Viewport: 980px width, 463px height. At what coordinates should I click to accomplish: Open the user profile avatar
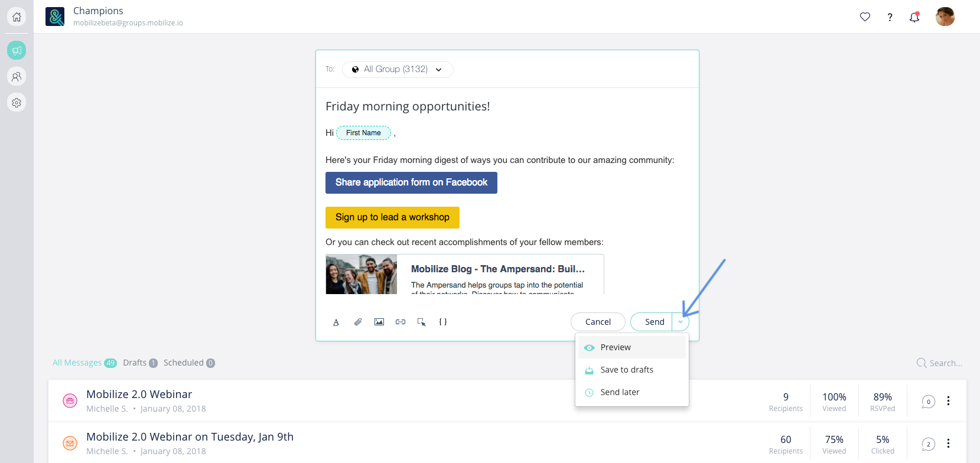(945, 17)
